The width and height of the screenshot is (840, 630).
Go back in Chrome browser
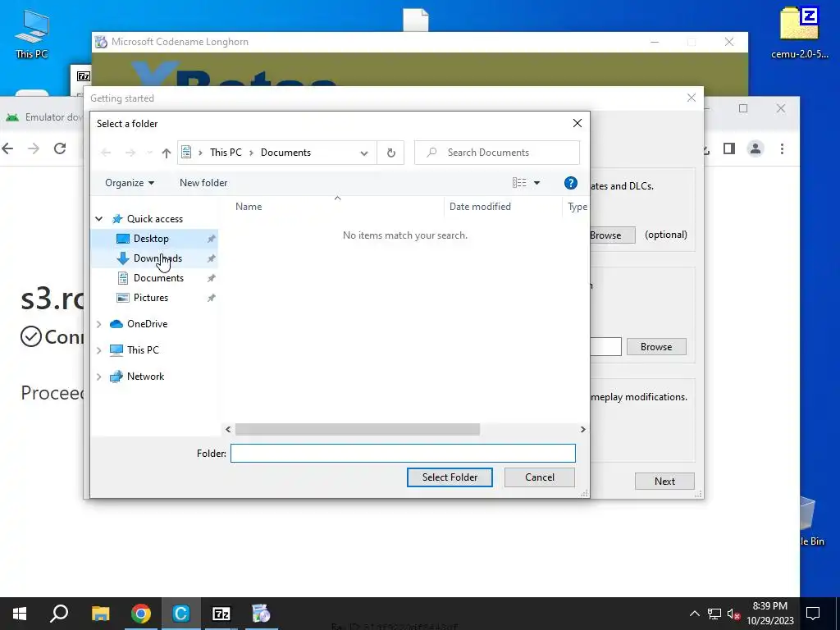point(7,148)
